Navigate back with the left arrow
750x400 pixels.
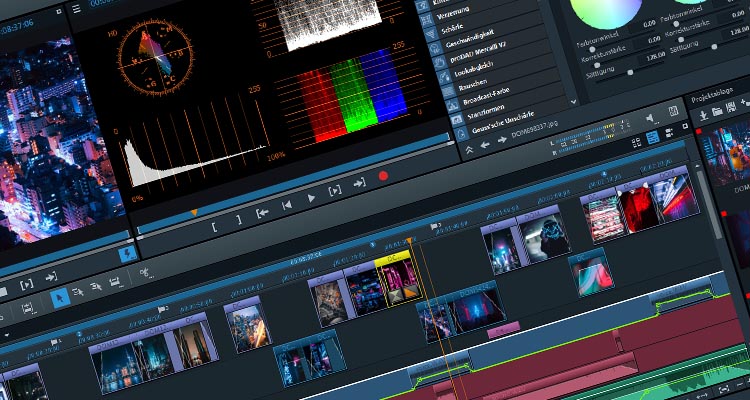[x=485, y=144]
